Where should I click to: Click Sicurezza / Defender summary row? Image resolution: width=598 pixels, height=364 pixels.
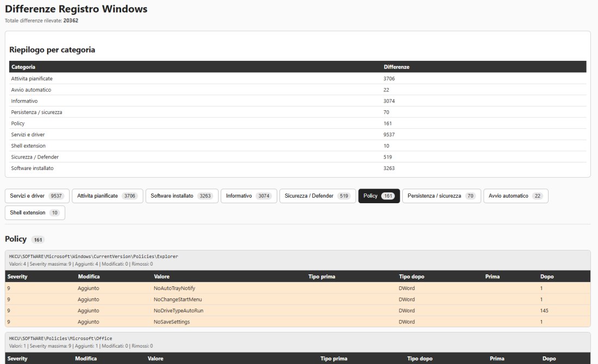(297, 156)
